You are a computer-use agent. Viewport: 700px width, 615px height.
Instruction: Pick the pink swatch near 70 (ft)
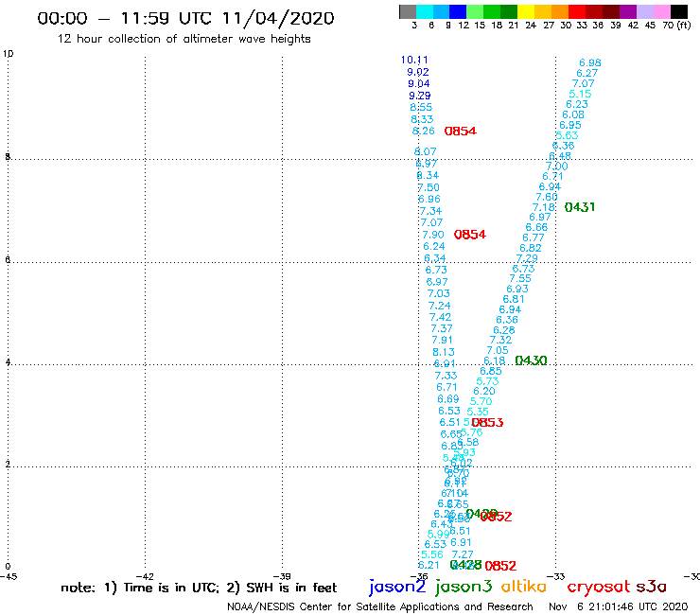coord(661,11)
